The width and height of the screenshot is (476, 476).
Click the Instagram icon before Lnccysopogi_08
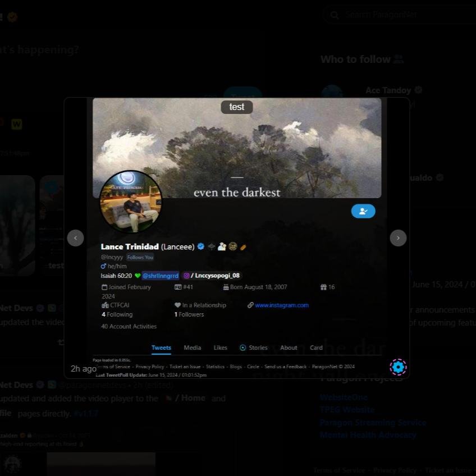(x=186, y=276)
